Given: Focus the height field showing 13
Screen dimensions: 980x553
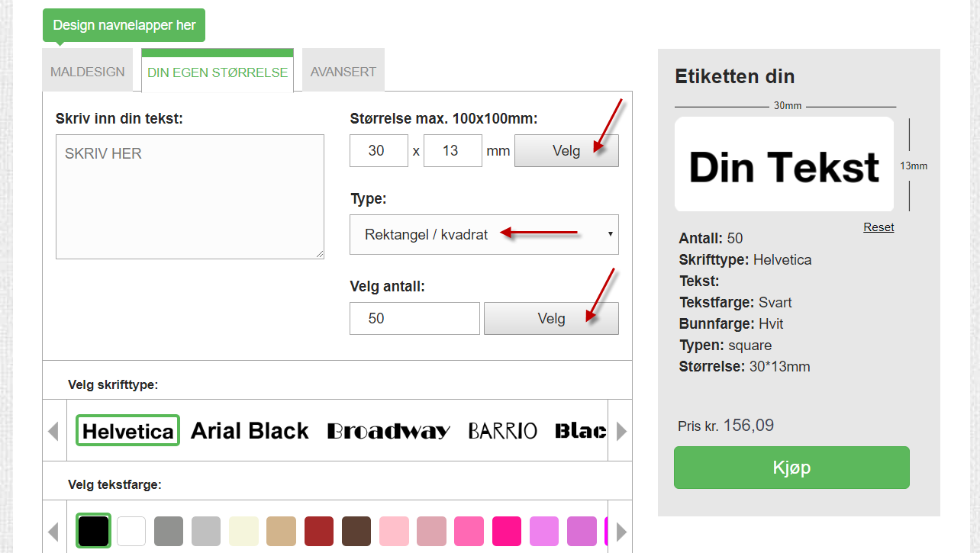Looking at the screenshot, I should [x=453, y=150].
